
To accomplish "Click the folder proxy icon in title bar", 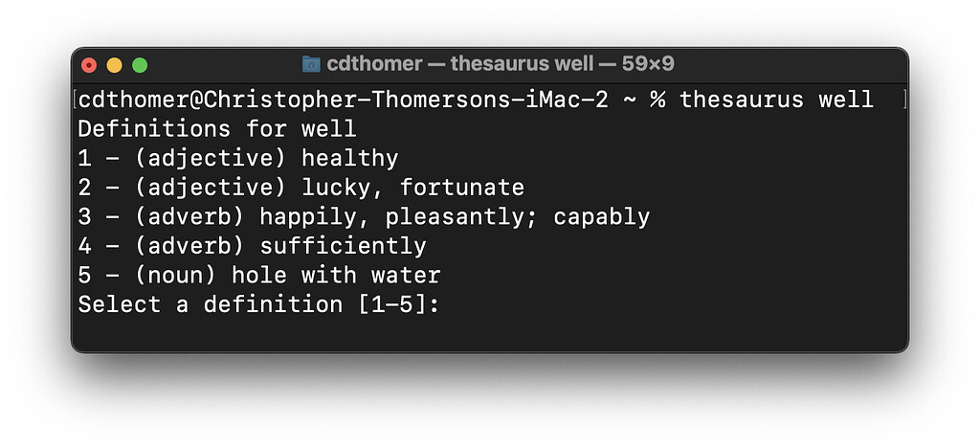I will click(312, 64).
